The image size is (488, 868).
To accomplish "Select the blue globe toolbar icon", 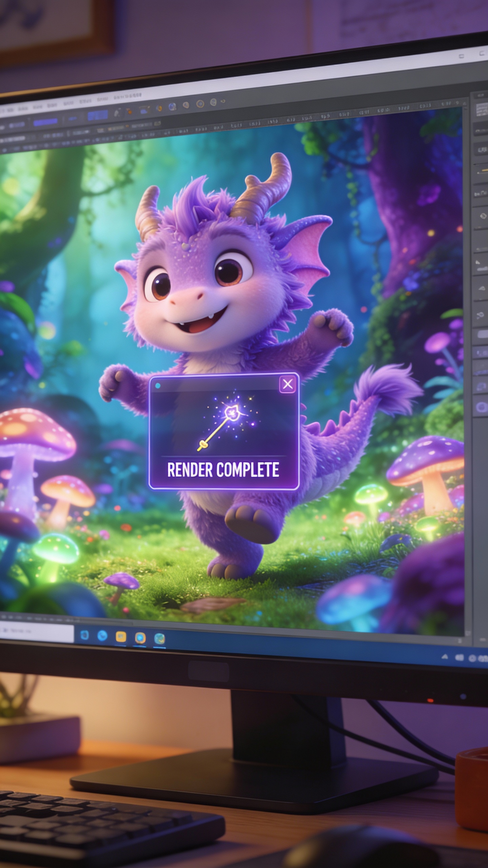I will click(172, 107).
